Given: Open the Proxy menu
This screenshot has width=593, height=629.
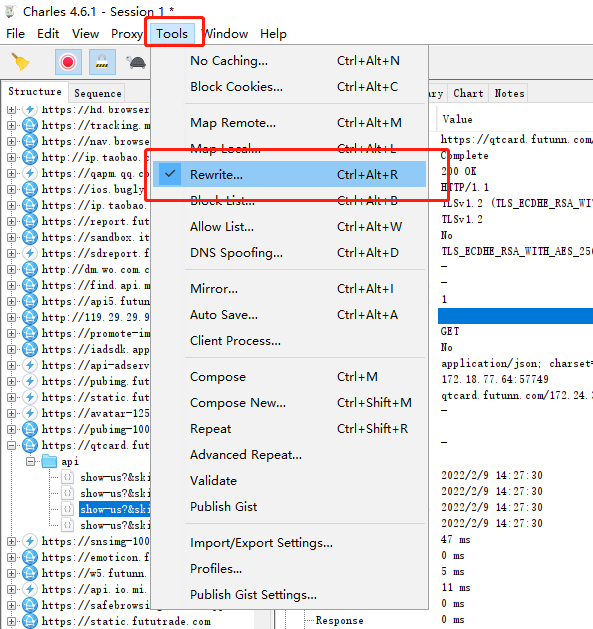Looking at the screenshot, I should pyautogui.click(x=127, y=34).
